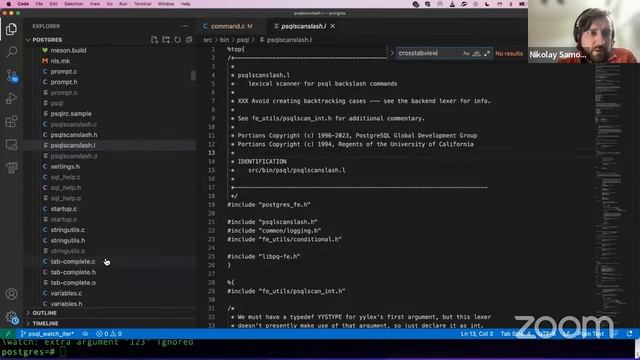Click the Code app menu
This screenshot has height=360, width=640.
pos(23,4)
